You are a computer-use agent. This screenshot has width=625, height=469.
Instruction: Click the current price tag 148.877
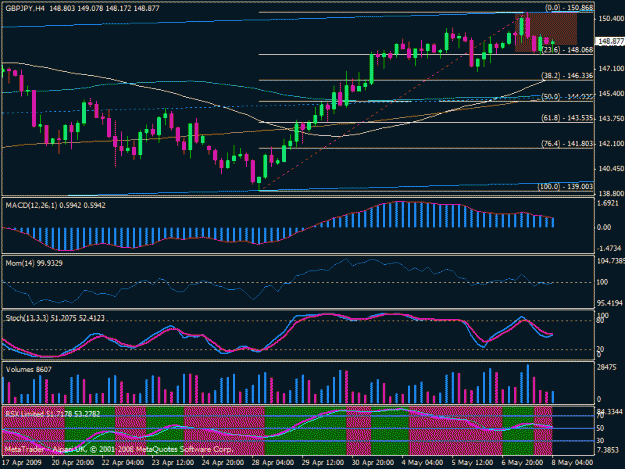pyautogui.click(x=610, y=41)
